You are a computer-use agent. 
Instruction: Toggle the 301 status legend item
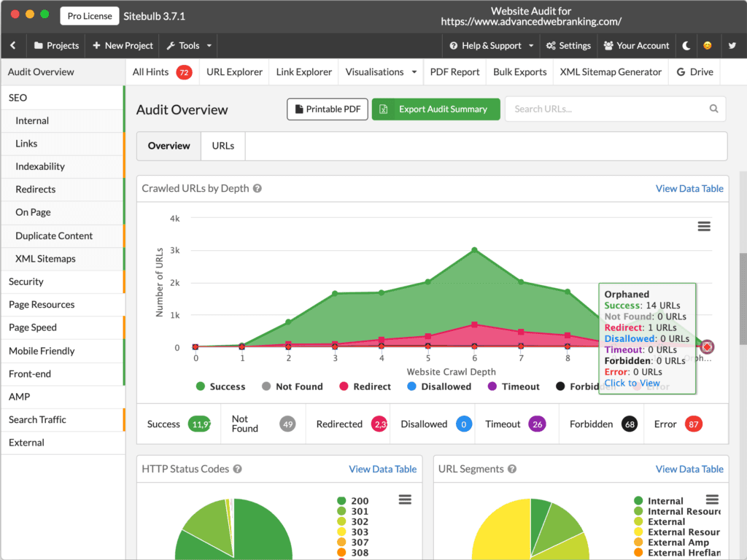pos(353,511)
